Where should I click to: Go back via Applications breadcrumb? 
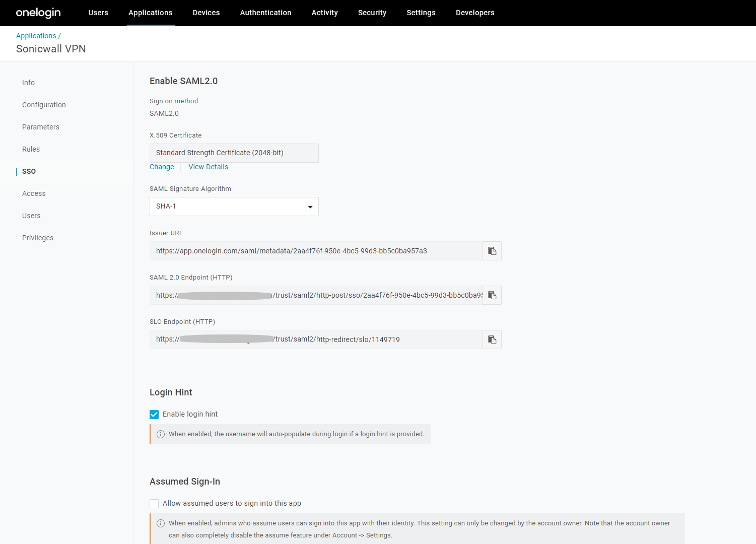[x=36, y=36]
